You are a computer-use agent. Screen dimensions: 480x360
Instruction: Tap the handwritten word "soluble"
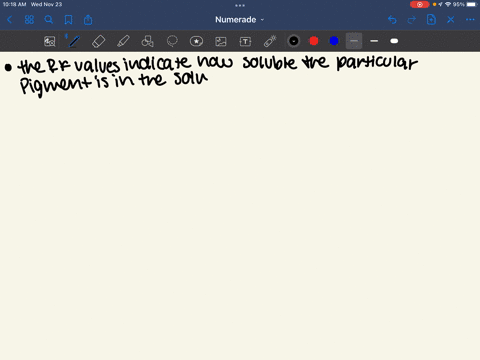pos(269,62)
